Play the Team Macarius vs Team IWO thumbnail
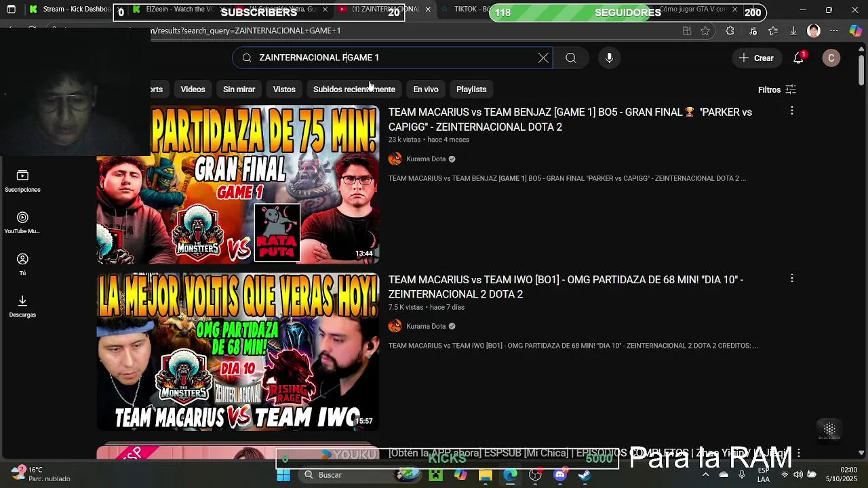The image size is (868, 488). (x=238, y=352)
